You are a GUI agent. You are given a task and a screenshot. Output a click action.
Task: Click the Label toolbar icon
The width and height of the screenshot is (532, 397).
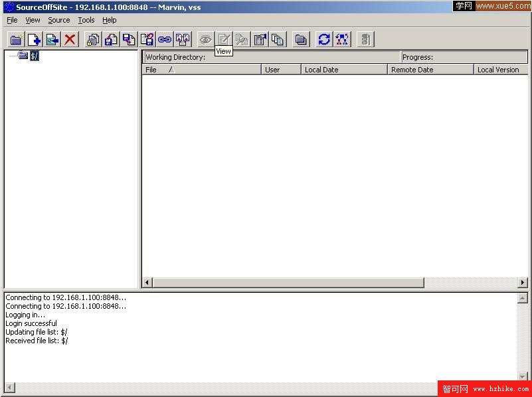tap(52, 40)
